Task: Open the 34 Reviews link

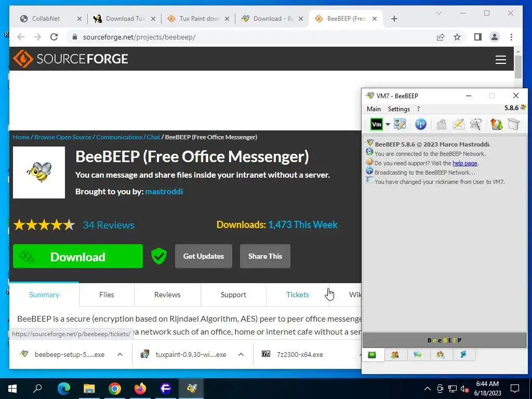Action: [109, 225]
